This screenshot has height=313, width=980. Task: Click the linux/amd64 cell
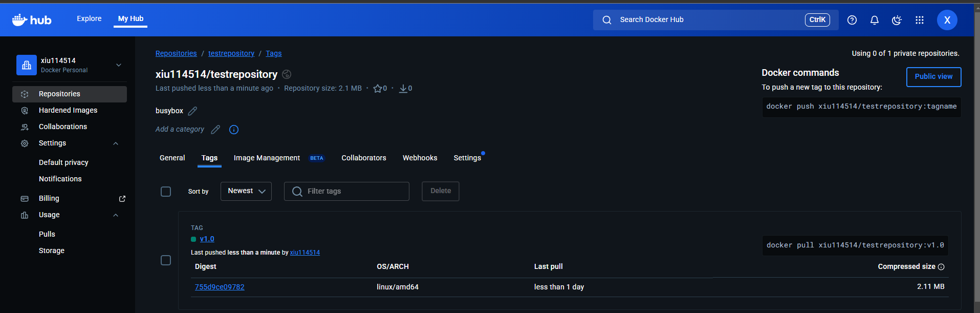[398, 287]
